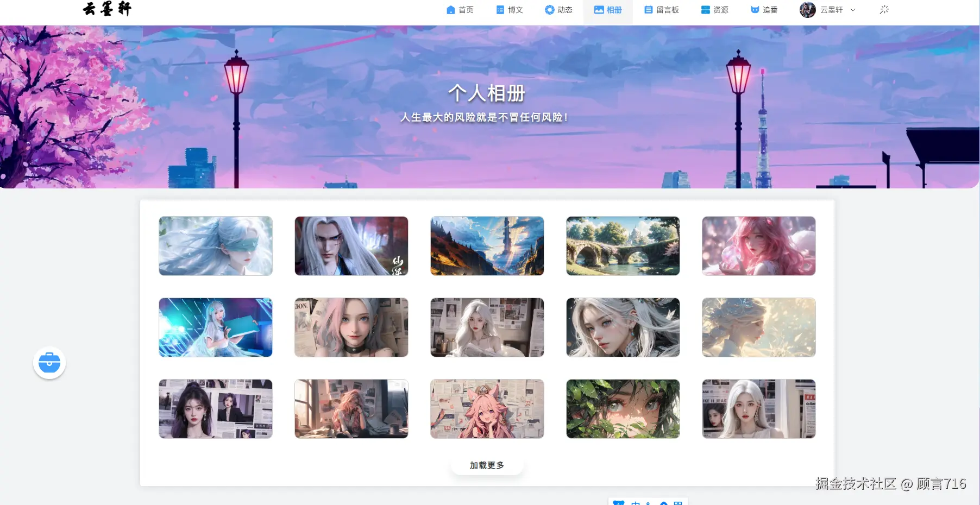The image size is (980, 505).
Task: Navigate to 动态 moments page
Action: click(558, 10)
